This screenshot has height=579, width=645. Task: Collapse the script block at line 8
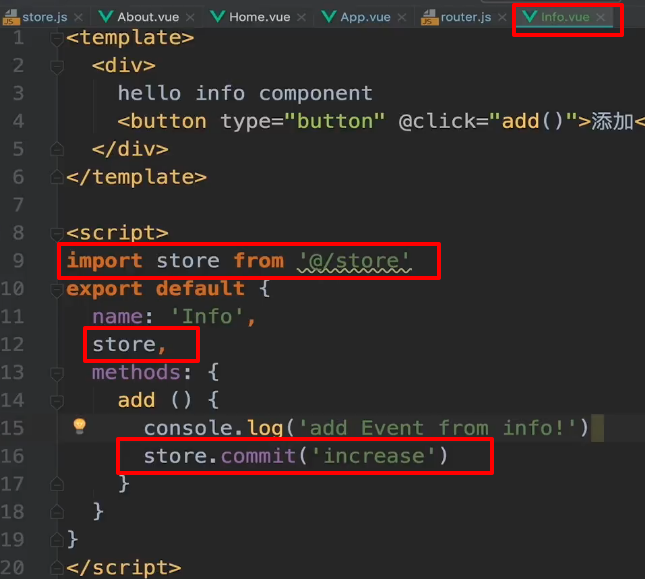tap(57, 234)
